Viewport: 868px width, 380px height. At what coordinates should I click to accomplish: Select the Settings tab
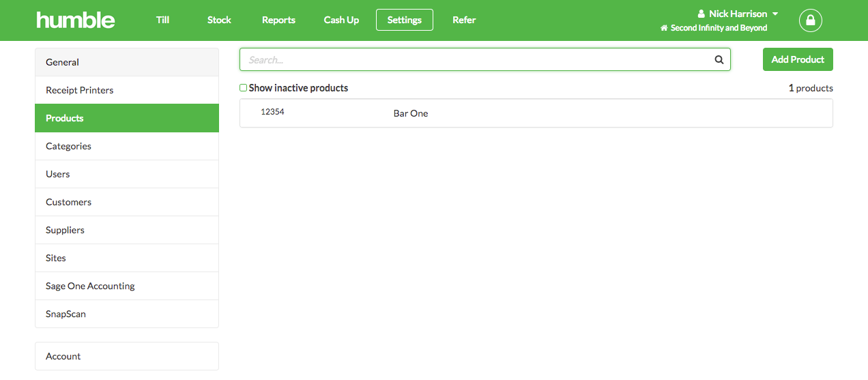tap(405, 20)
